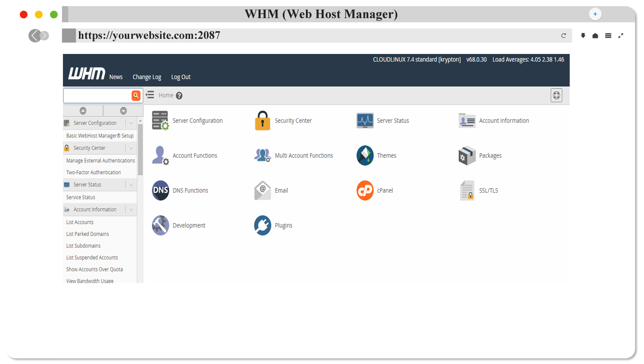
Task: Open the Account Information icon
Action: 467,121
